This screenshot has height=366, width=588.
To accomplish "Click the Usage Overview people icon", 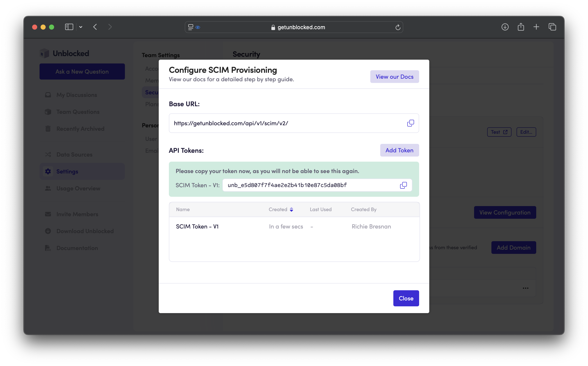I will tap(48, 188).
